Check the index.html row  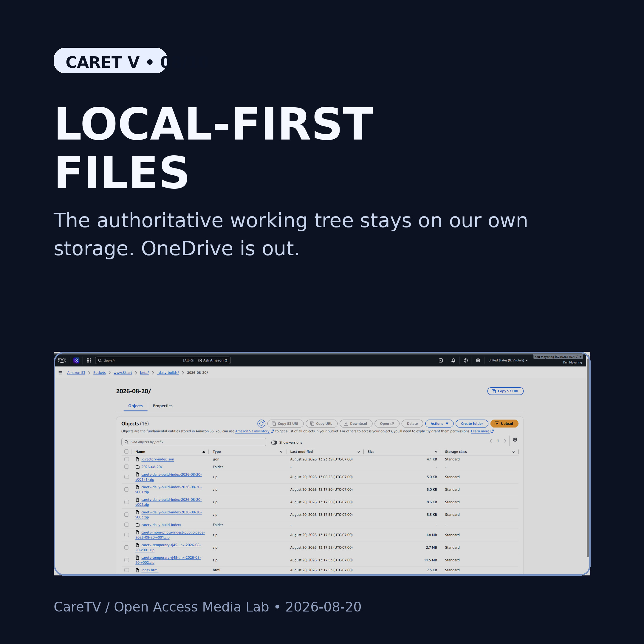pos(126,570)
